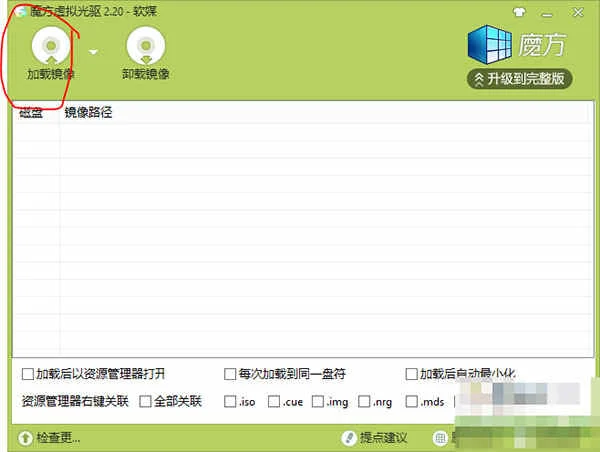
Task: Toggle 每次加载到同一盘符 checkbox
Action: (230, 374)
